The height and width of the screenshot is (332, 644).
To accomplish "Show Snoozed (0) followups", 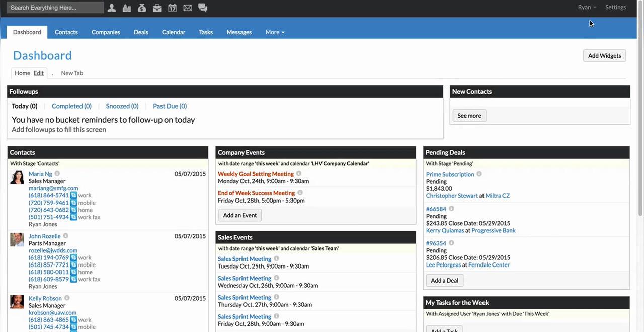I will 122,106.
